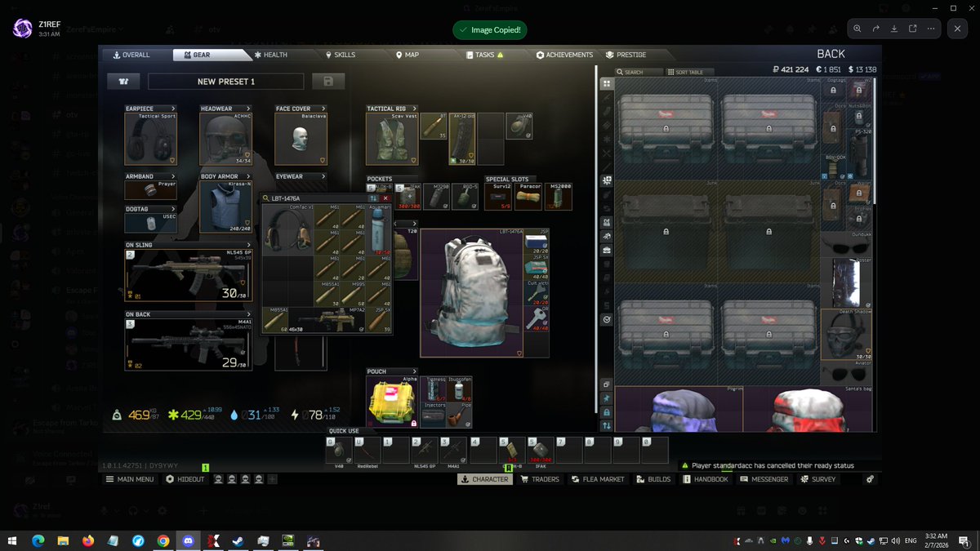This screenshot has height=551, width=980.
Task: Click the Scav Vest tactical rig
Action: click(x=392, y=138)
